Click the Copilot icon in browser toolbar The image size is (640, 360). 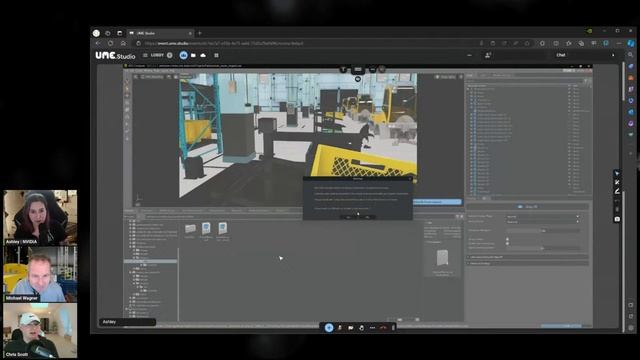click(x=631, y=43)
